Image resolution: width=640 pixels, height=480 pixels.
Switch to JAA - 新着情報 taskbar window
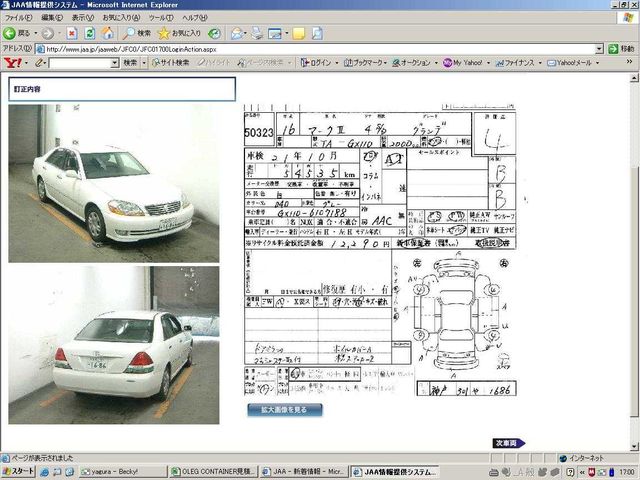click(304, 472)
